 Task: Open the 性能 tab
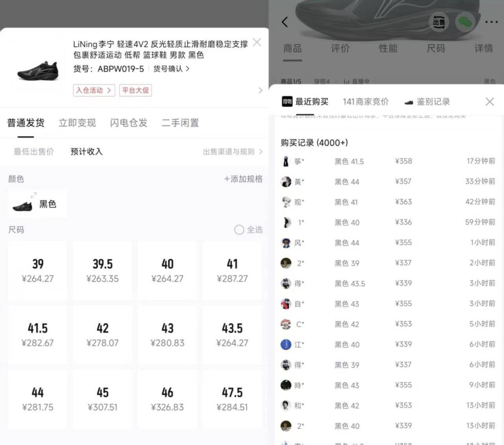[x=388, y=48]
